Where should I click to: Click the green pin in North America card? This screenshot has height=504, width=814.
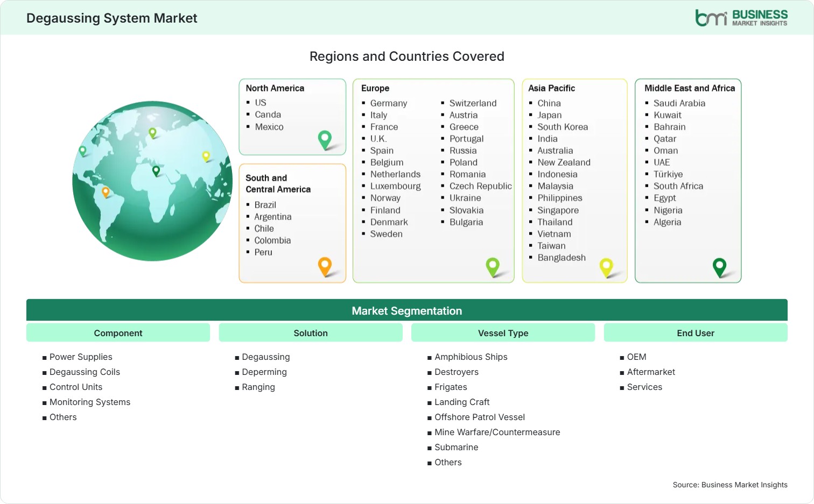[325, 140]
